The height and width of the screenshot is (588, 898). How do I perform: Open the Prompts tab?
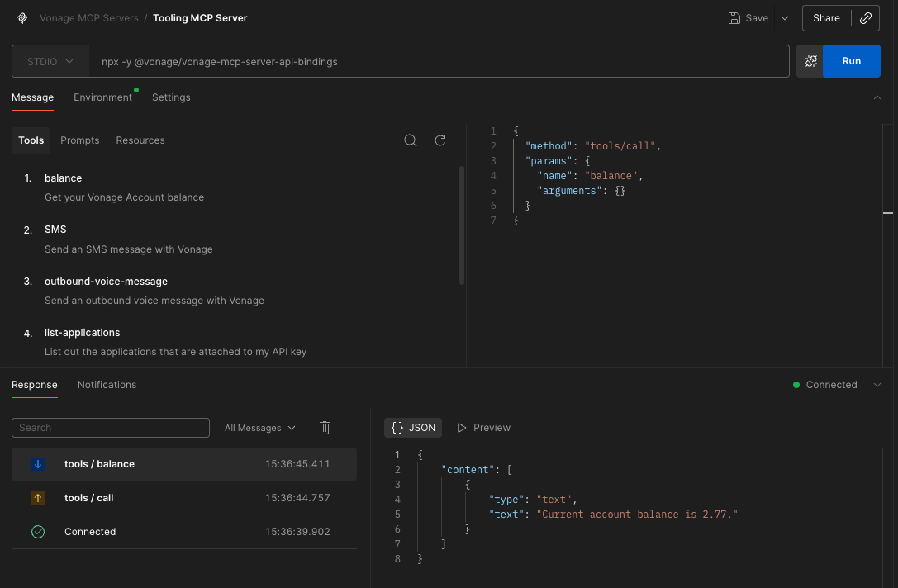[79, 140]
